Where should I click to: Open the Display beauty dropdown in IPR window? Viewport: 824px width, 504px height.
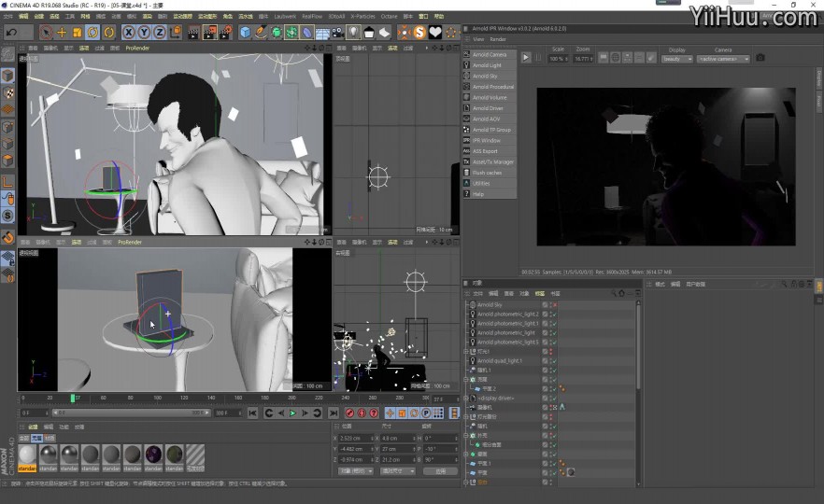pos(676,60)
